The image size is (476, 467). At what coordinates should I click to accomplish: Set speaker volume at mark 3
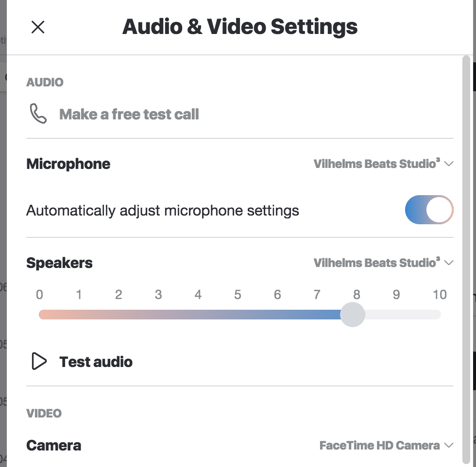tap(158, 315)
